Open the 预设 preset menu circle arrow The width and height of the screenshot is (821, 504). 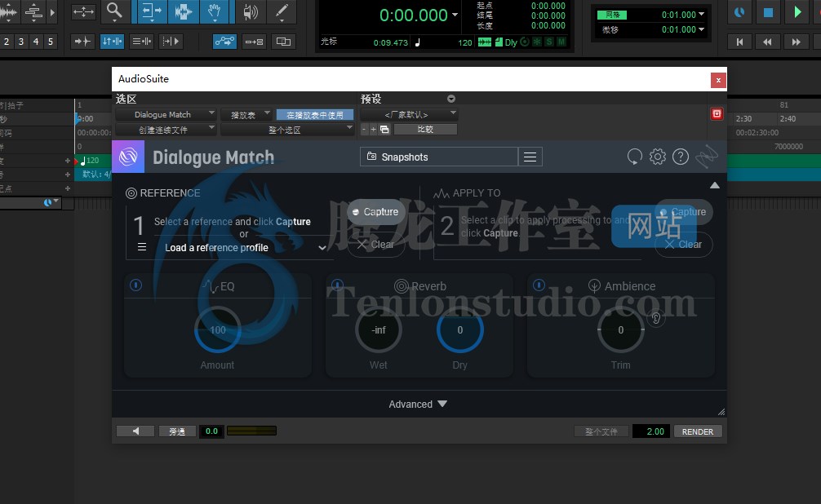[x=450, y=99]
